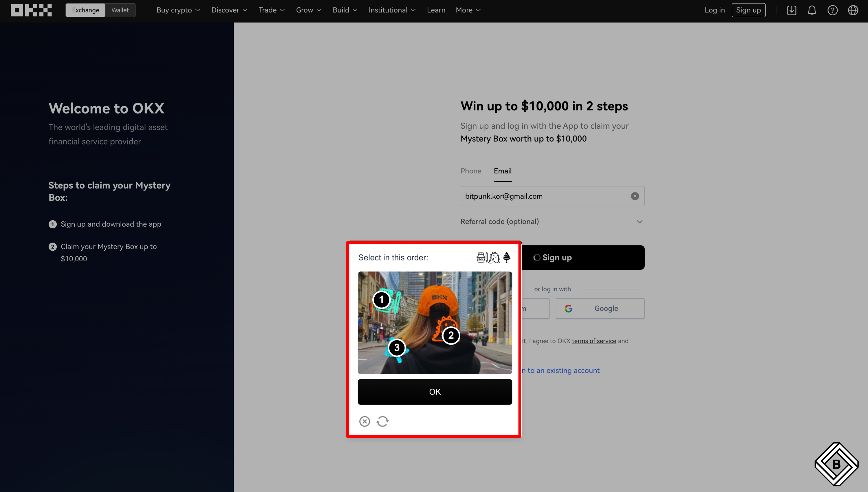Switch to Exchange mode

pos(86,10)
